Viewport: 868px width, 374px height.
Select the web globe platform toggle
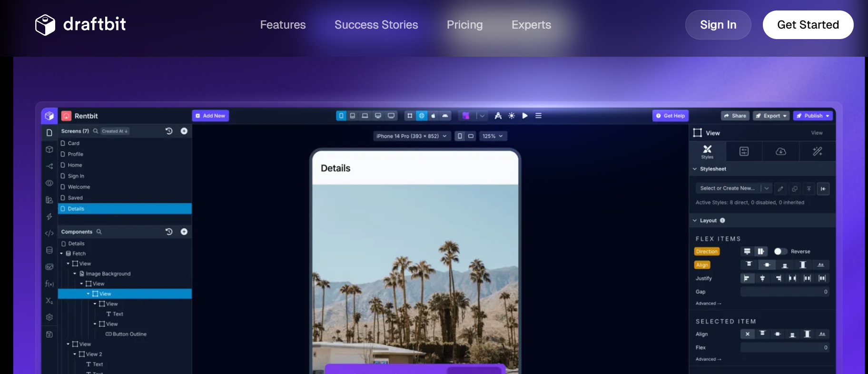point(422,116)
